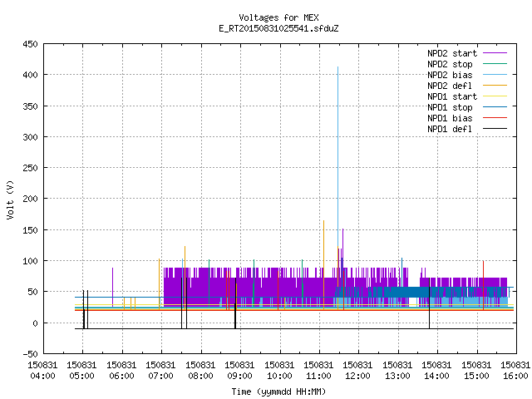
Task: Click the 'NPD1 stop' legend label
Action: (x=450, y=107)
